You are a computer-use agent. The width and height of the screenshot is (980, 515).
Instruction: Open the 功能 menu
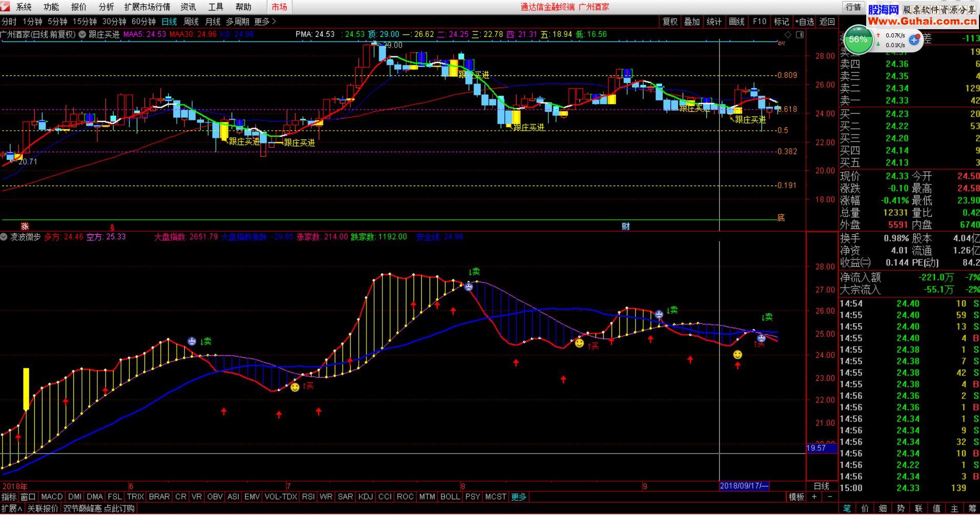[x=51, y=7]
